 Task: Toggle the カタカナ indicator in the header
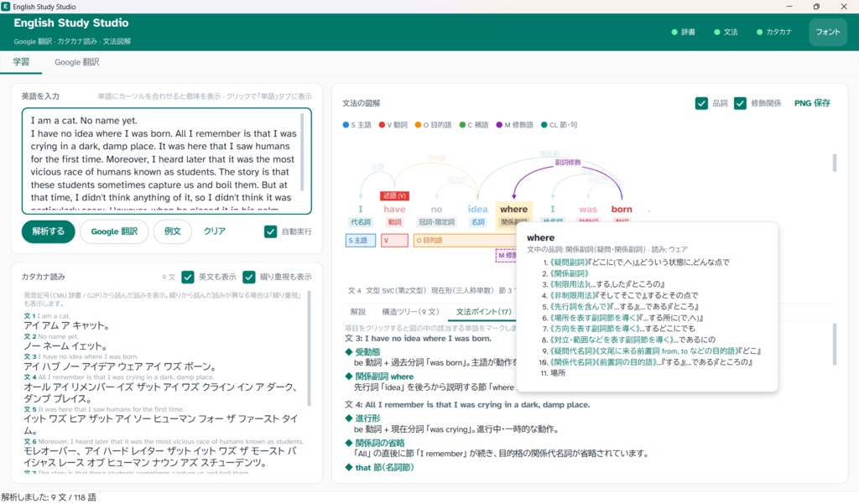pyautogui.click(x=774, y=33)
